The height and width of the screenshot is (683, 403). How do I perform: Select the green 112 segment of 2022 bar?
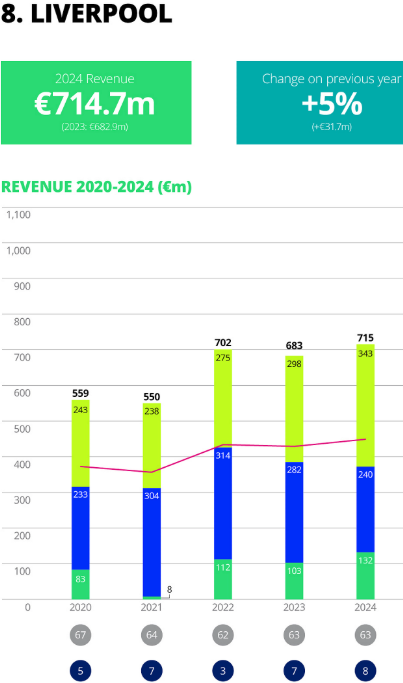click(x=223, y=579)
